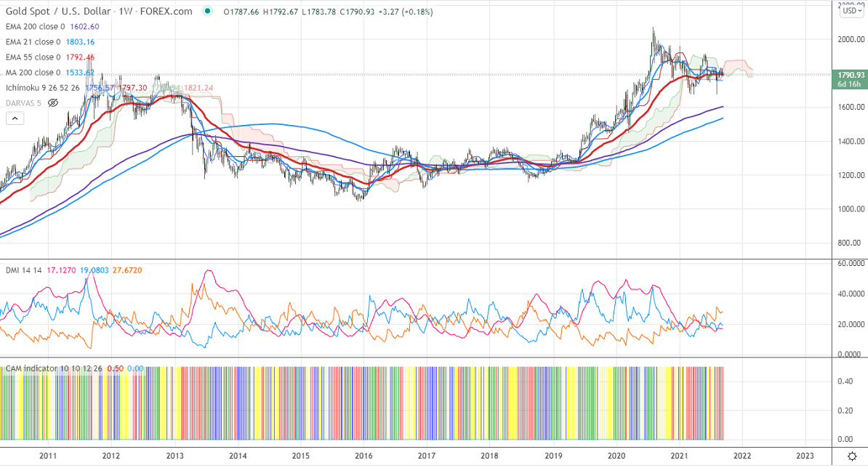Select the DMI 14 14 indicator legend
This screenshot has width=868, height=468.
(x=24, y=270)
